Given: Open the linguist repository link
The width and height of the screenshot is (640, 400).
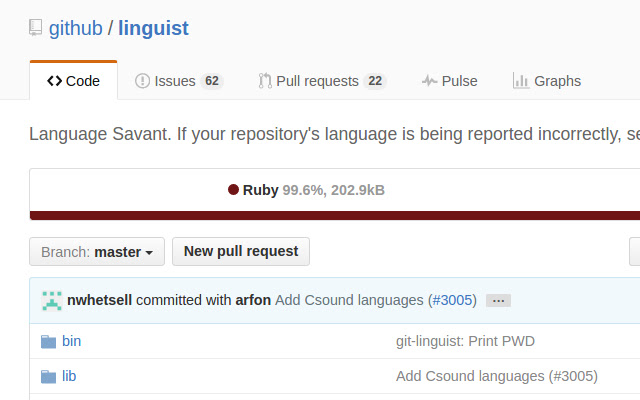Looking at the screenshot, I should [x=153, y=28].
